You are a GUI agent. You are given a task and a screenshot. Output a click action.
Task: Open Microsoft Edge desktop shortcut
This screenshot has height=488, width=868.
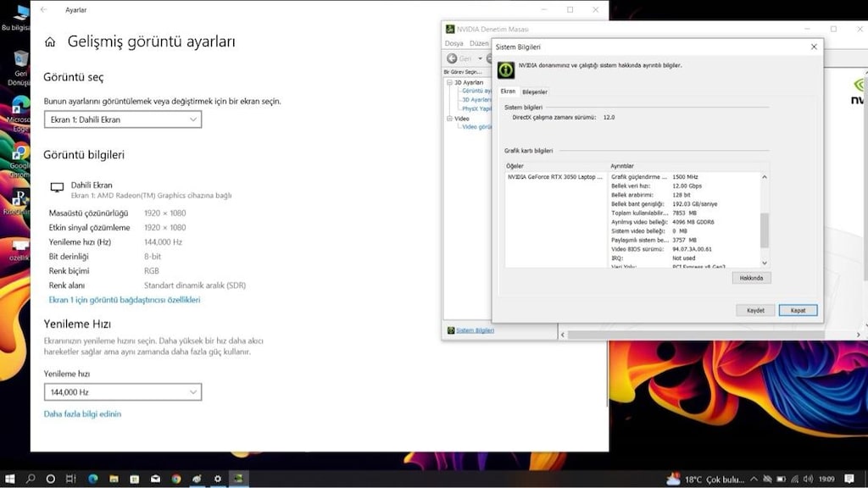click(19, 114)
